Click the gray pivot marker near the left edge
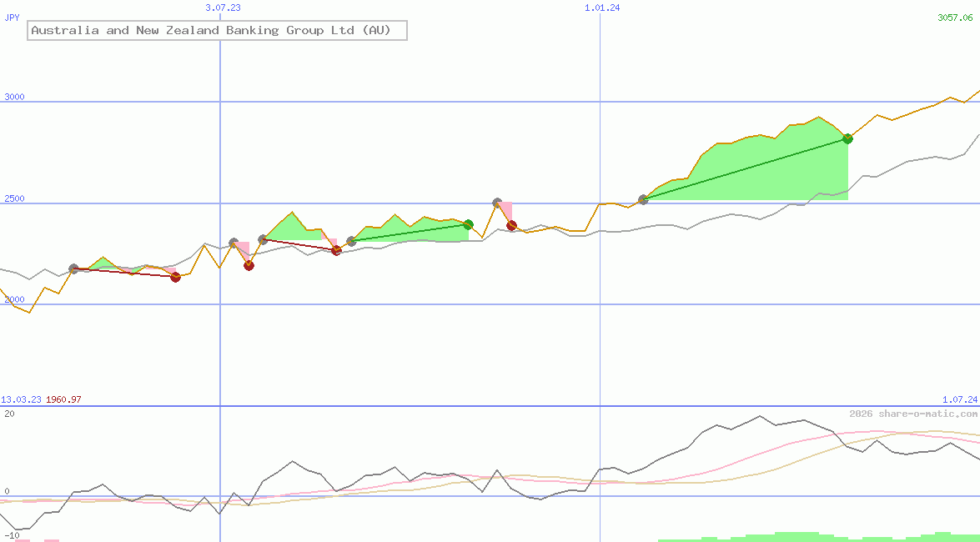The image size is (980, 542). [x=73, y=268]
